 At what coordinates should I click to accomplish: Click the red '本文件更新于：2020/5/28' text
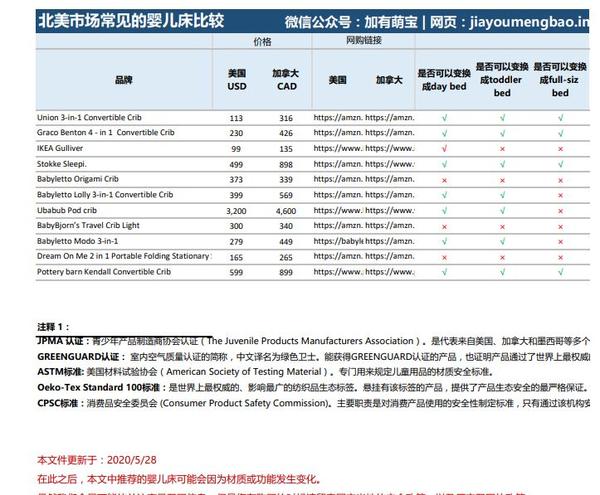[97, 460]
